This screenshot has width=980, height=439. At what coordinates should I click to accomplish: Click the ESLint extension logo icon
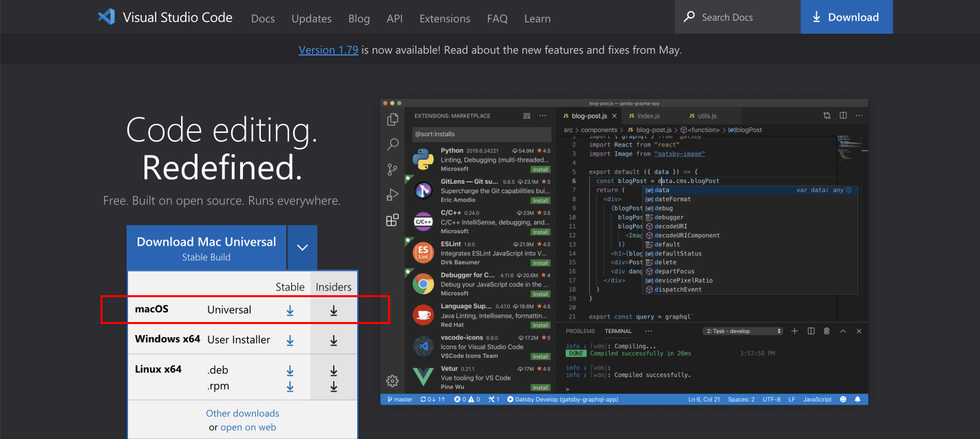coord(423,253)
